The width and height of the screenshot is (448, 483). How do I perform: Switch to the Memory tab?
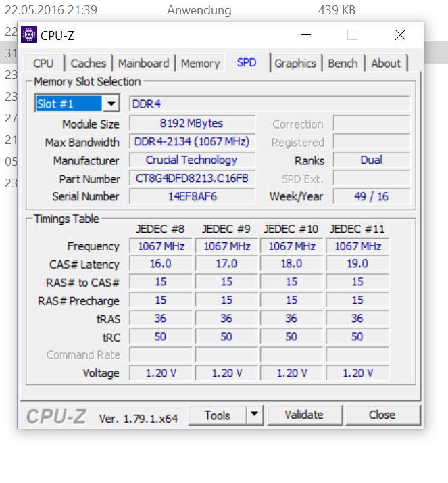(x=200, y=63)
